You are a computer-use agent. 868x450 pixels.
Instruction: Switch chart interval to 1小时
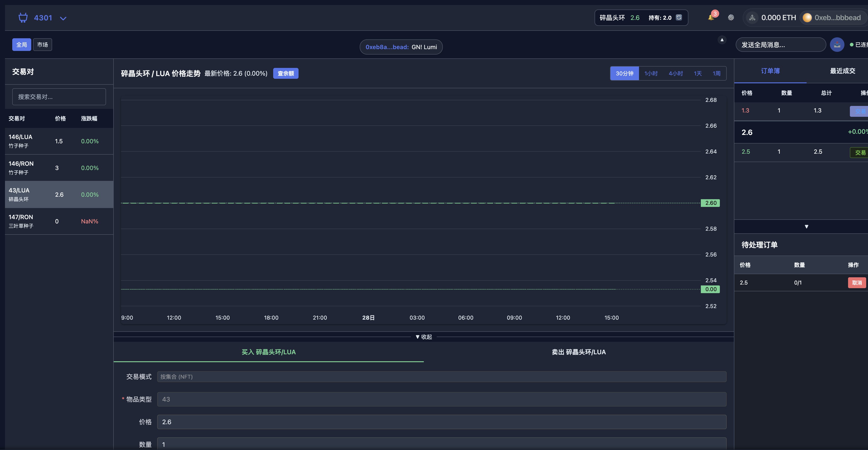tap(651, 73)
